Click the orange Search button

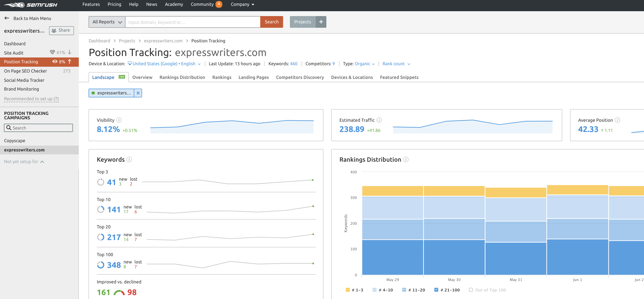coord(271,22)
